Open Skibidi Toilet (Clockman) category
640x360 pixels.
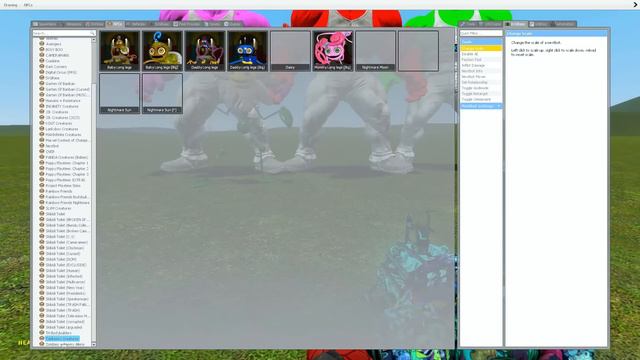coord(64,248)
